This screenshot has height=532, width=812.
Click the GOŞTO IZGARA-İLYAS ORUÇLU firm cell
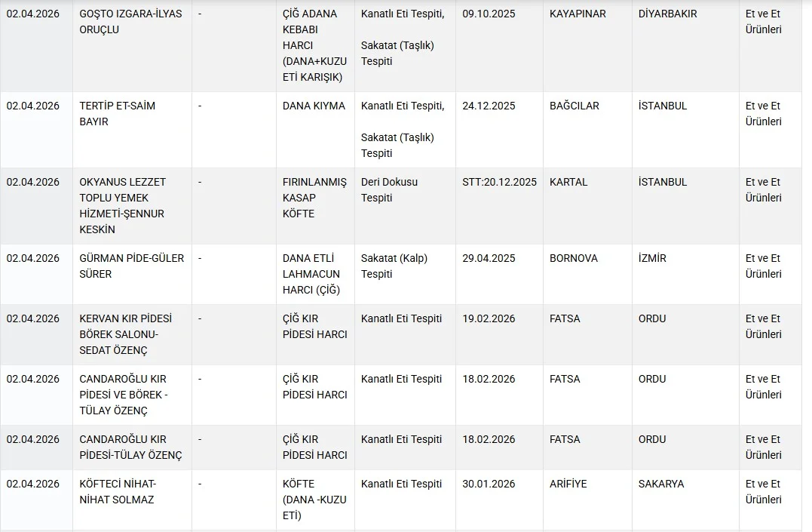[130, 22]
